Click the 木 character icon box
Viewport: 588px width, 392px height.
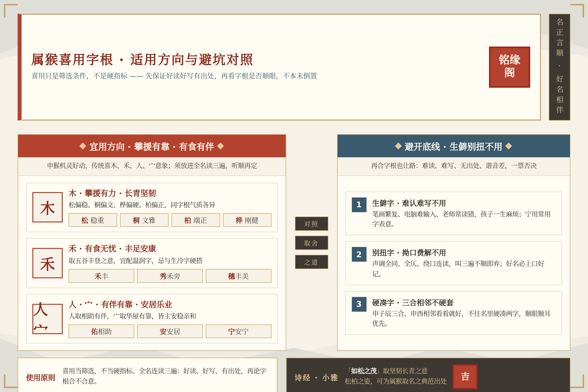point(48,207)
